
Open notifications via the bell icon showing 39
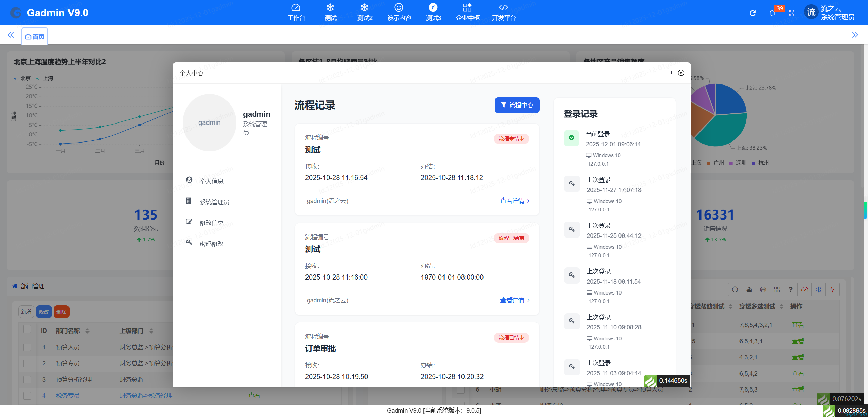tap(773, 13)
